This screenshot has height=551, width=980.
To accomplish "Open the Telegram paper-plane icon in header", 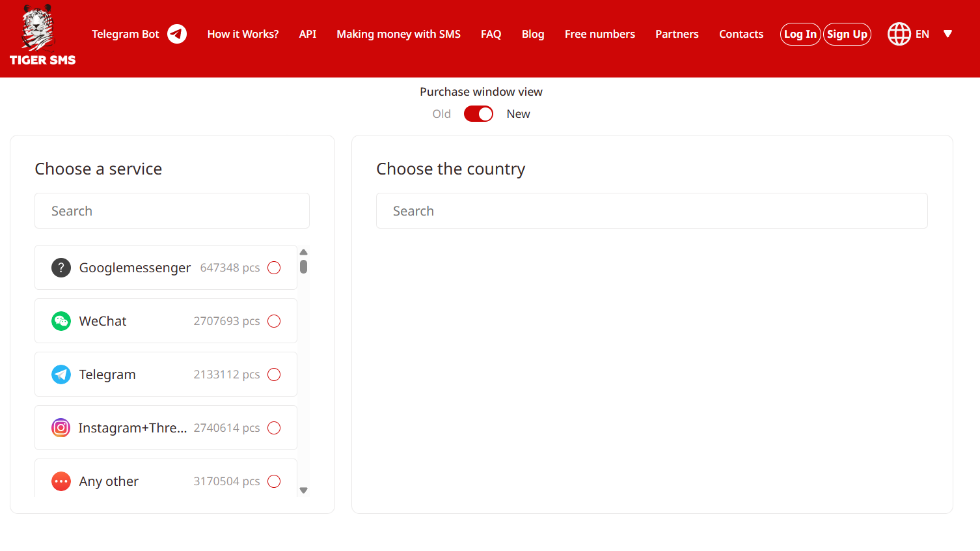I will (x=177, y=34).
